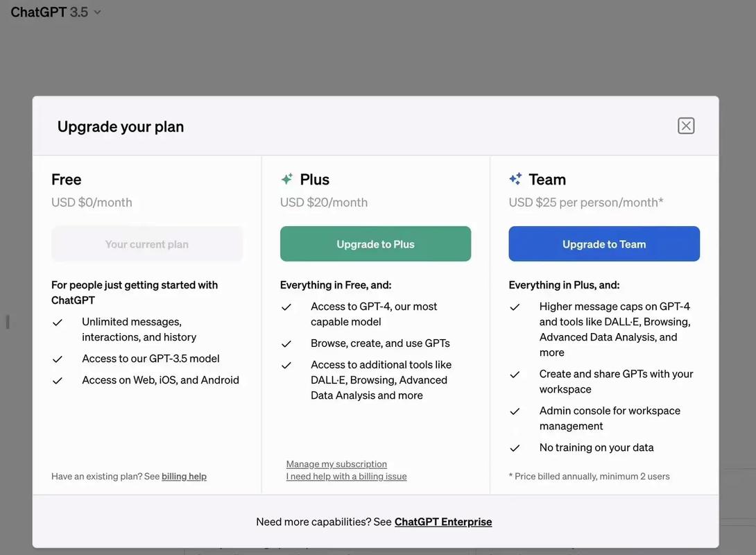Click the checkmark beside Admin console feature

pyautogui.click(x=515, y=411)
